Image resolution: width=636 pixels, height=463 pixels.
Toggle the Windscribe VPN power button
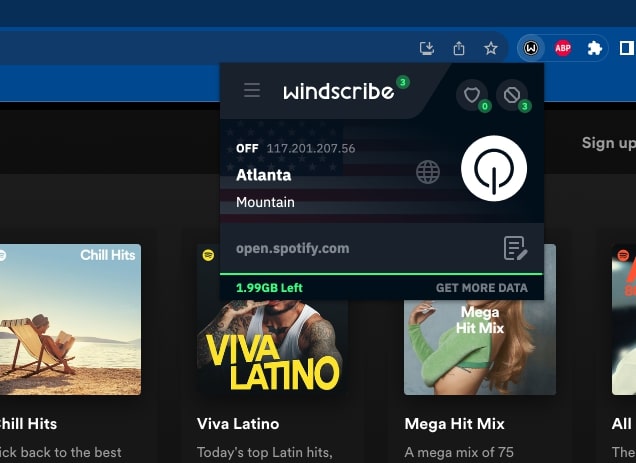494,168
